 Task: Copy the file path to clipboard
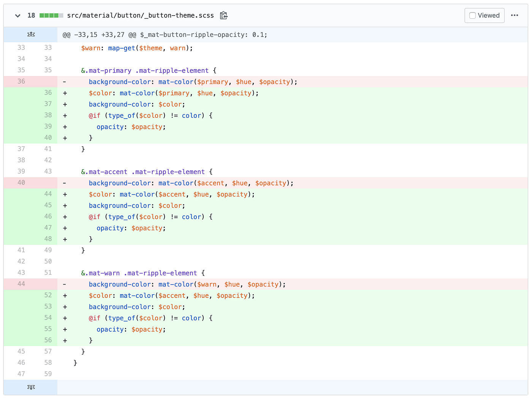(224, 16)
